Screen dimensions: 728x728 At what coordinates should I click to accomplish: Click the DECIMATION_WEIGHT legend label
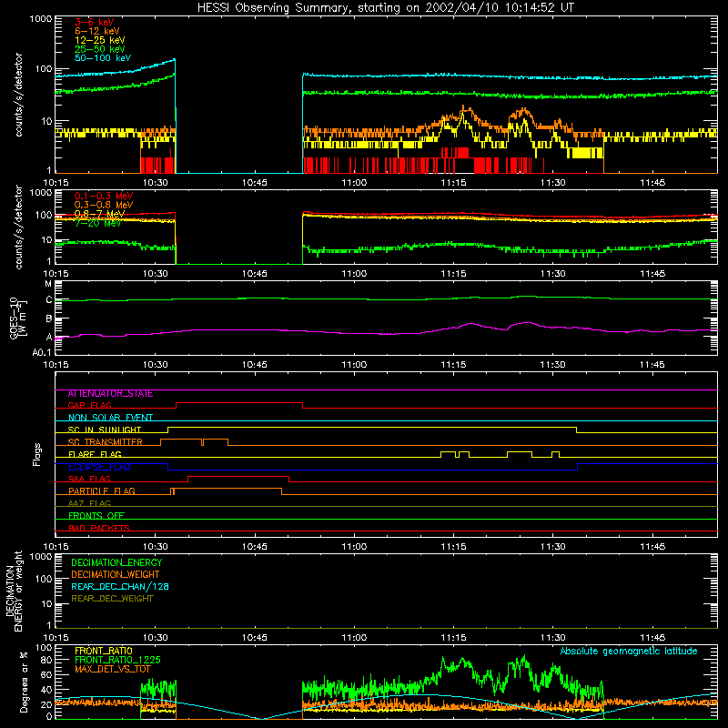click(116, 575)
